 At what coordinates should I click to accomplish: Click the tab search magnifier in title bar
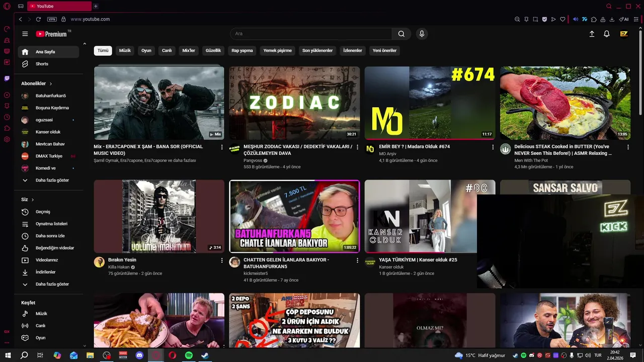[609, 6]
